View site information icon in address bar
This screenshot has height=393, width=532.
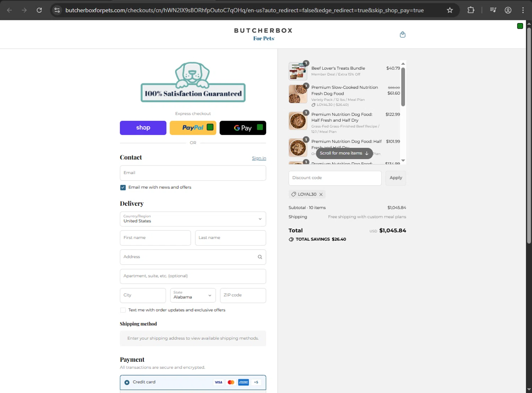(57, 10)
